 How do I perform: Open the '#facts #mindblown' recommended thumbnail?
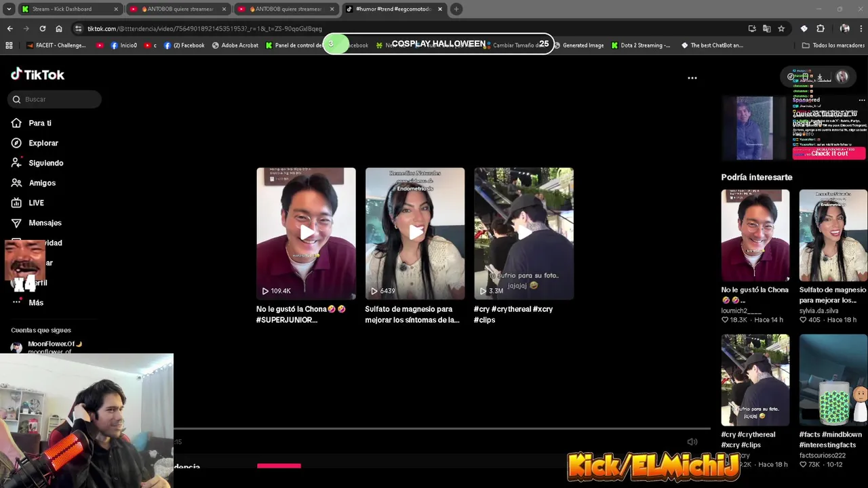click(833, 380)
